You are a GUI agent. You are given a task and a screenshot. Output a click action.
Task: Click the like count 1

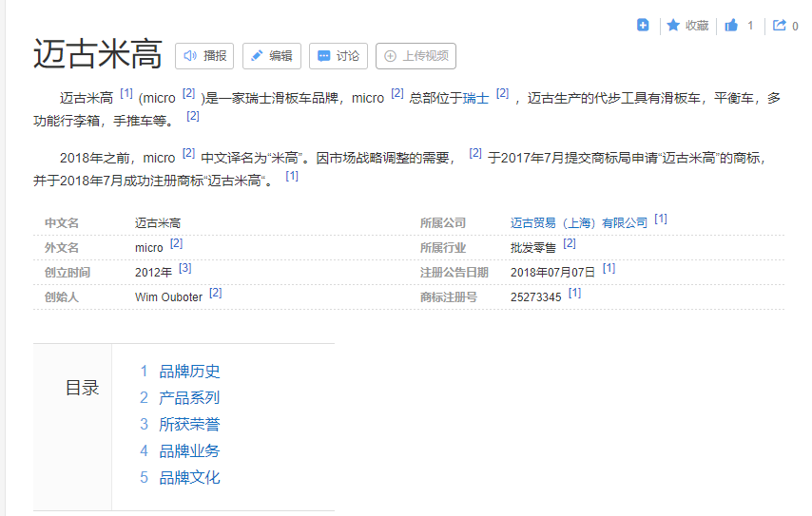pyautogui.click(x=750, y=26)
